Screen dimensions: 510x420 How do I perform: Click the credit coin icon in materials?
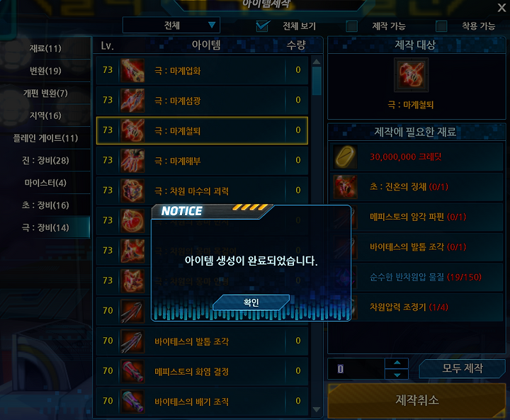[346, 157]
